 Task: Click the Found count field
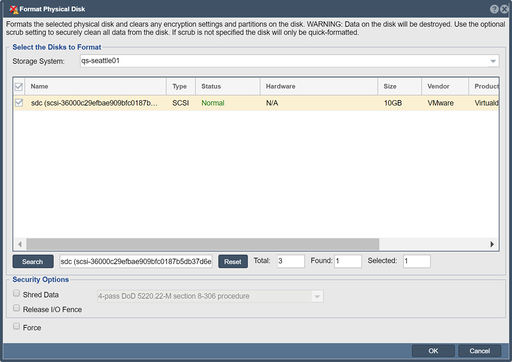coord(348,261)
